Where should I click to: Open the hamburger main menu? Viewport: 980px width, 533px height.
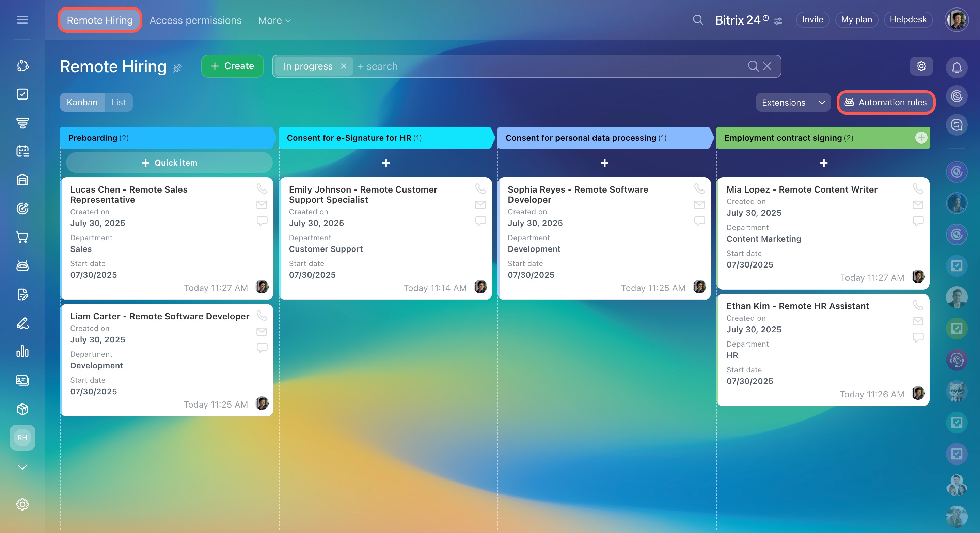pos(22,20)
